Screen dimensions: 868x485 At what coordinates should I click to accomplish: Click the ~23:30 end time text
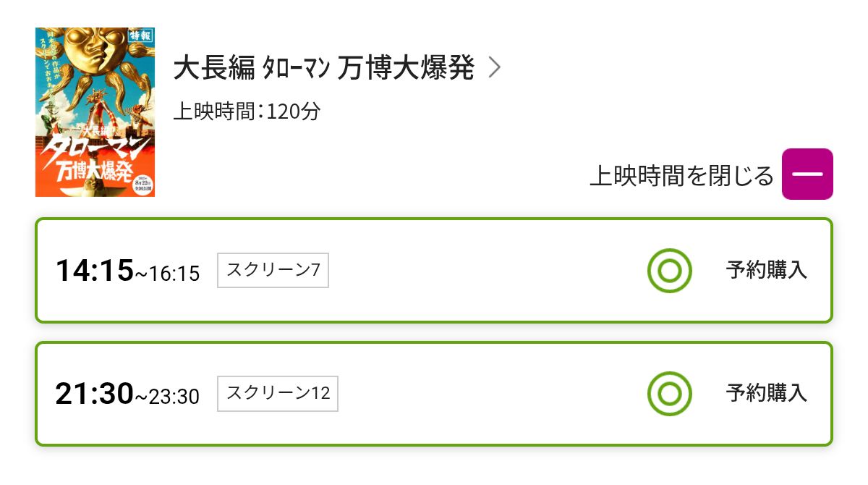pos(168,397)
